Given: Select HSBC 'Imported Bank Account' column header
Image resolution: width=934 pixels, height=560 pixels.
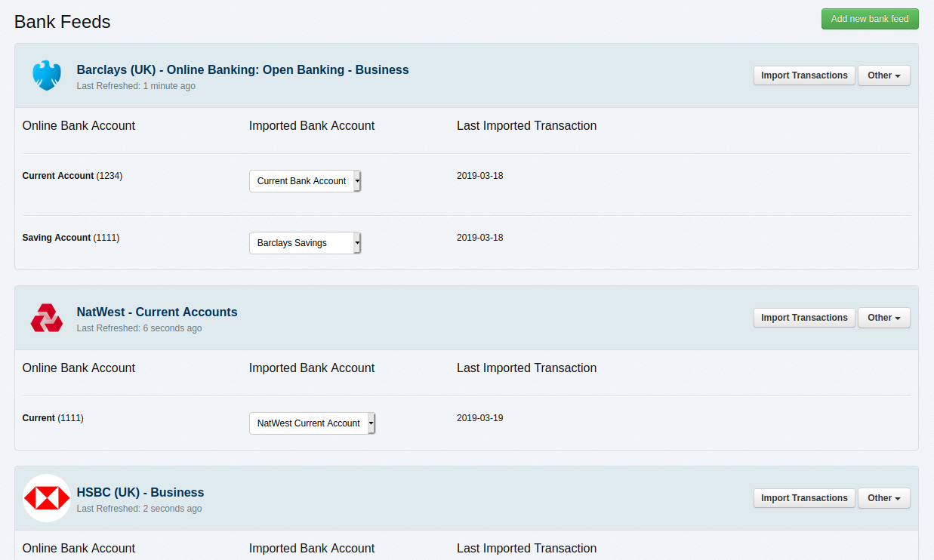Looking at the screenshot, I should pyautogui.click(x=312, y=549).
